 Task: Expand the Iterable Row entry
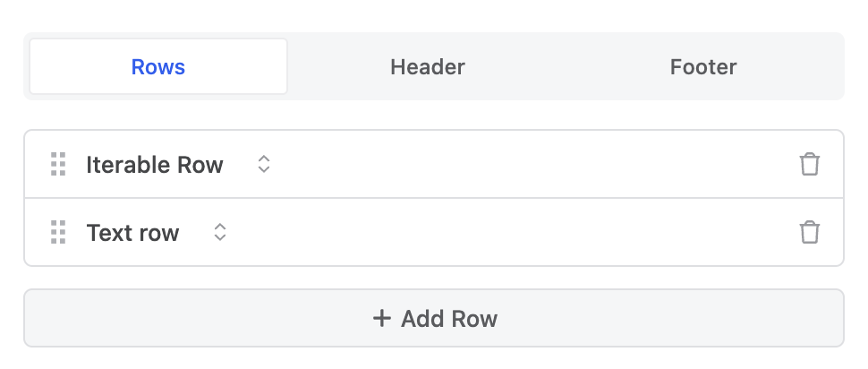434,164
